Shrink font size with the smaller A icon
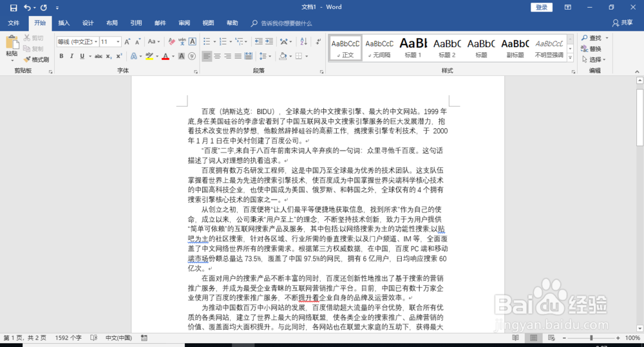Screen dimensions: 644x347 pos(138,41)
